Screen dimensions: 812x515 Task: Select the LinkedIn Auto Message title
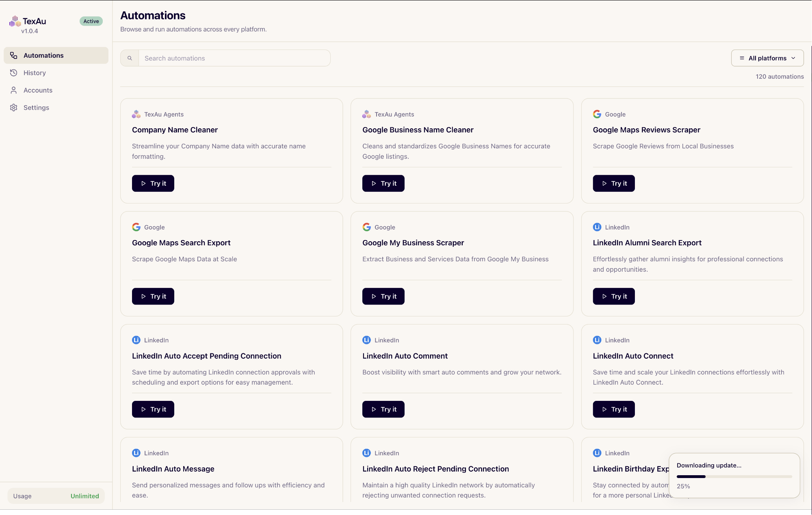173,469
